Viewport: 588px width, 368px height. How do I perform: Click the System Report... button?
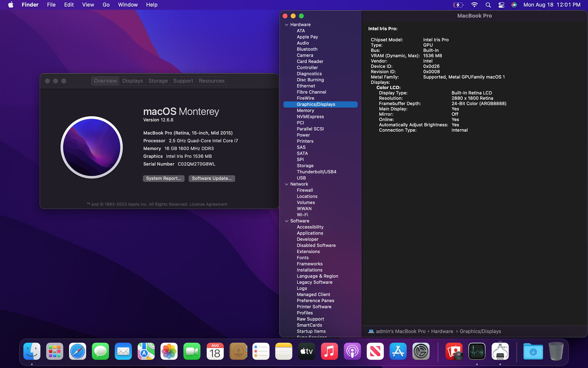point(164,178)
